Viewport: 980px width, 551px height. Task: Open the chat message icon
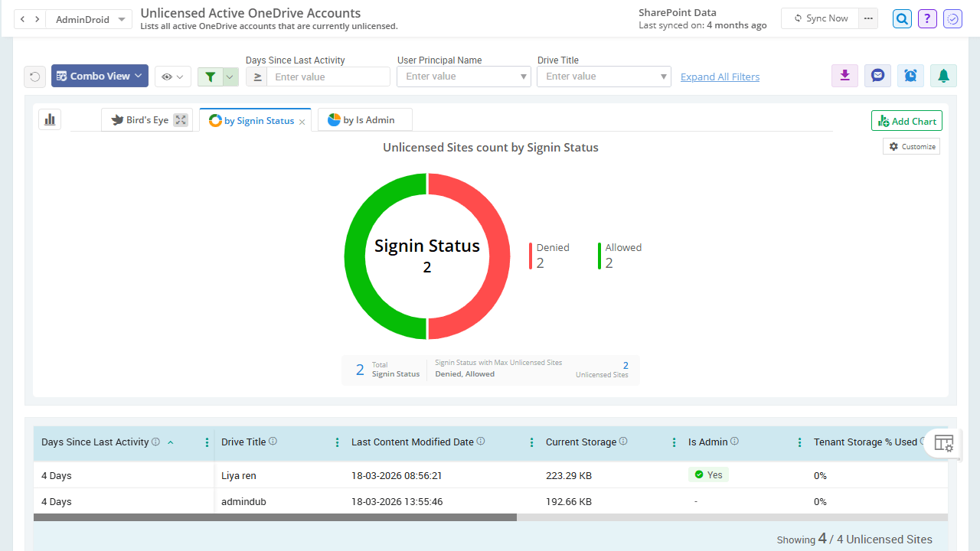point(877,76)
